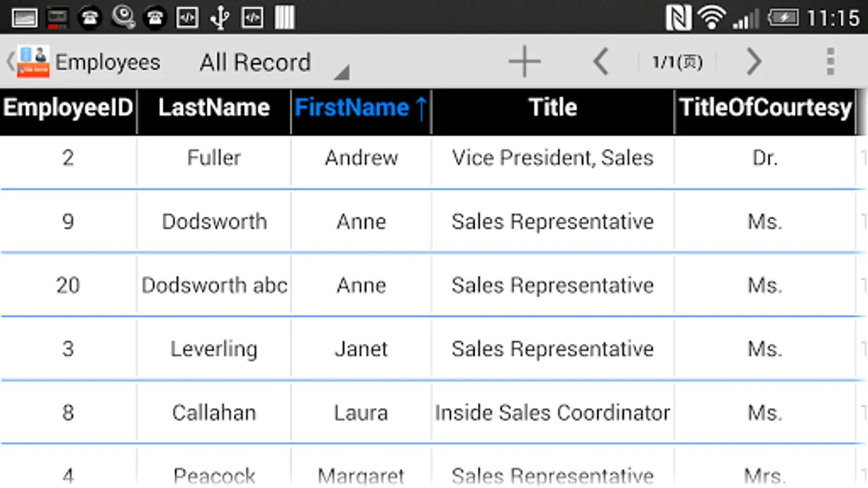
Task: Select the Inside Sales Coordinator cell
Action: click(552, 413)
